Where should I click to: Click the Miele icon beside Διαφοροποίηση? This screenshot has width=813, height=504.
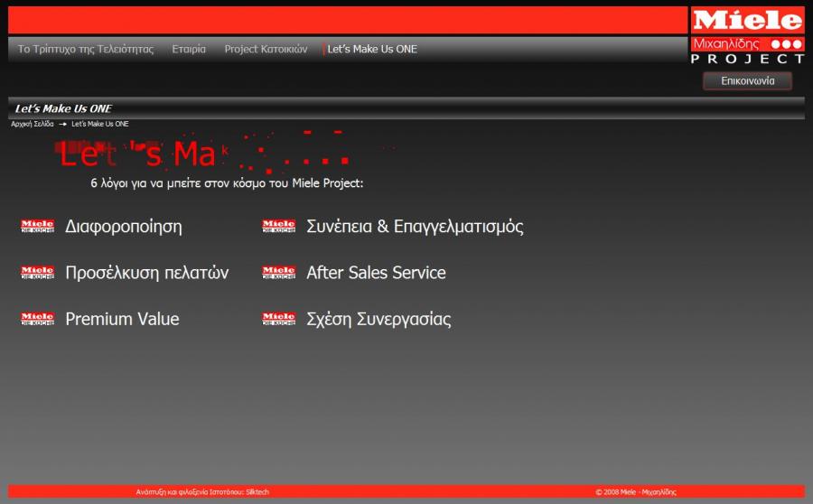point(37,227)
